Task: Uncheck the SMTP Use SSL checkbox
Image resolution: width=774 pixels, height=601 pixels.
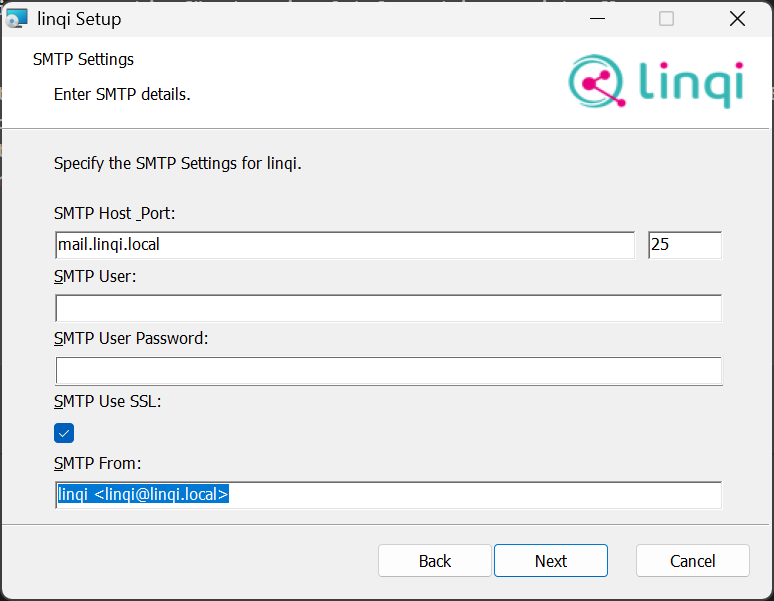Action: point(64,433)
